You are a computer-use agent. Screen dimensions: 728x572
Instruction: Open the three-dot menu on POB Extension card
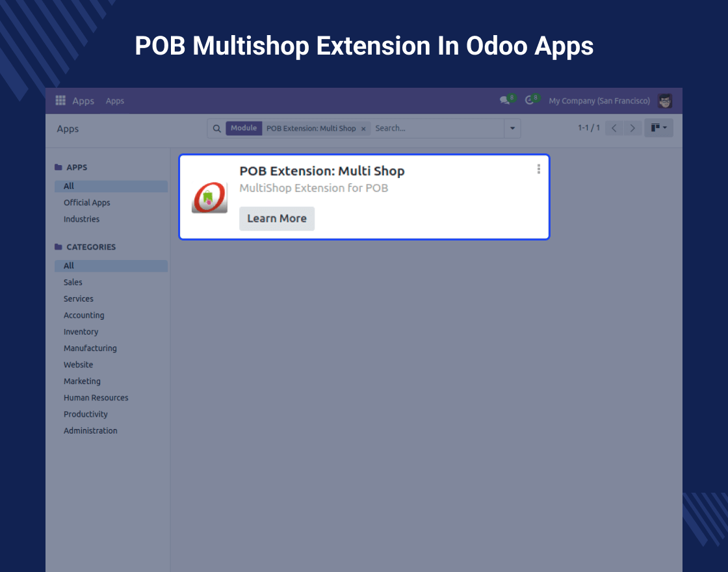[539, 169]
